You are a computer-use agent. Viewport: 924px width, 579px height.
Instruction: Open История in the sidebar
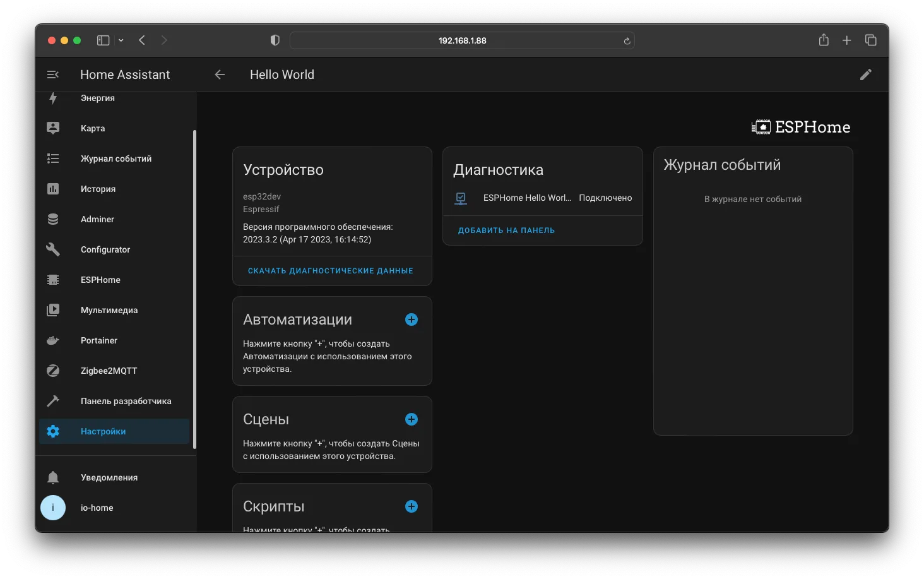114,189
